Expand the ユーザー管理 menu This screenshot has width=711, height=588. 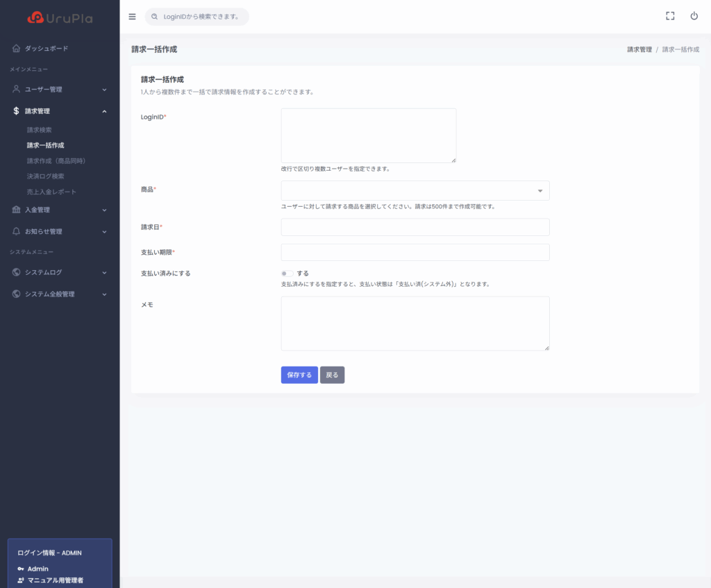[x=59, y=90]
